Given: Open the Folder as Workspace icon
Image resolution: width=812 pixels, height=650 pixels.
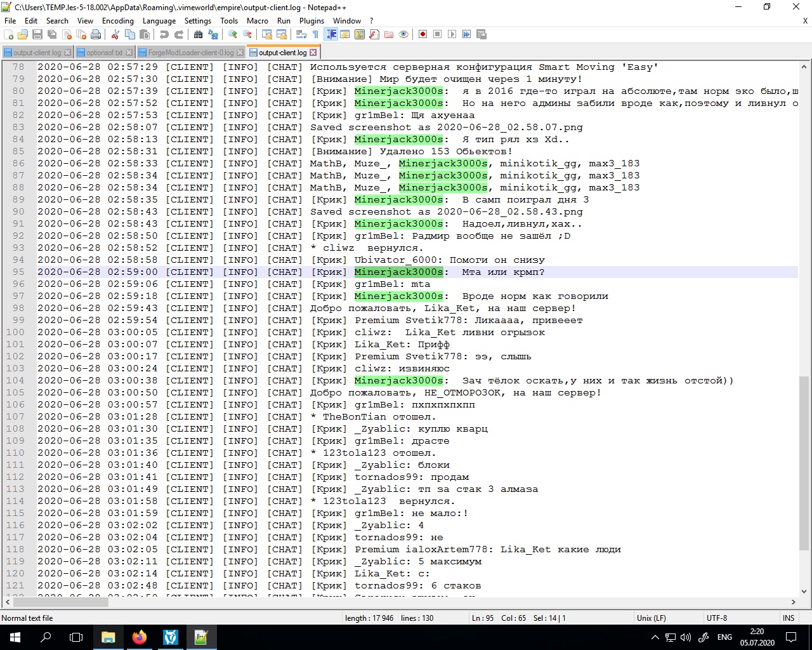Looking at the screenshot, I should coord(389,34).
